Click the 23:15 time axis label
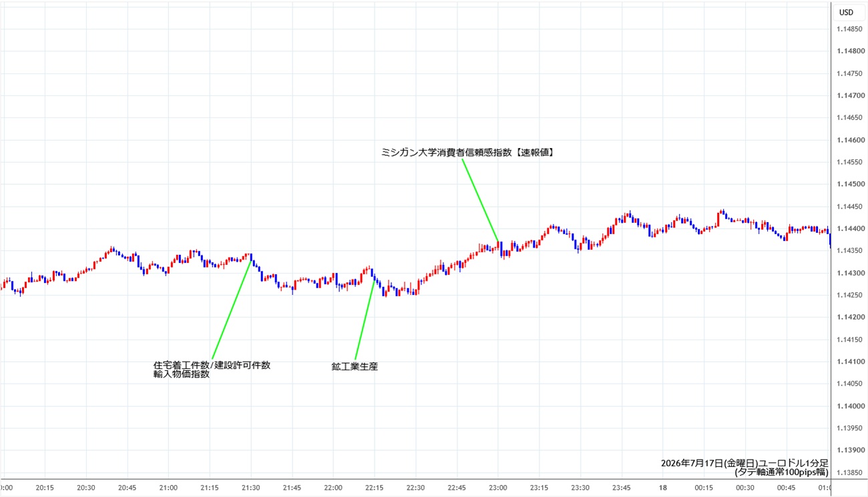 pos(539,488)
